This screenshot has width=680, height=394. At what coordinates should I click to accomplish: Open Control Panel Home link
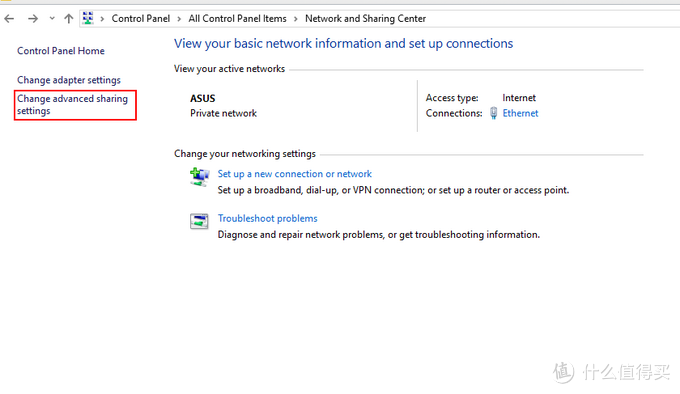tap(61, 51)
